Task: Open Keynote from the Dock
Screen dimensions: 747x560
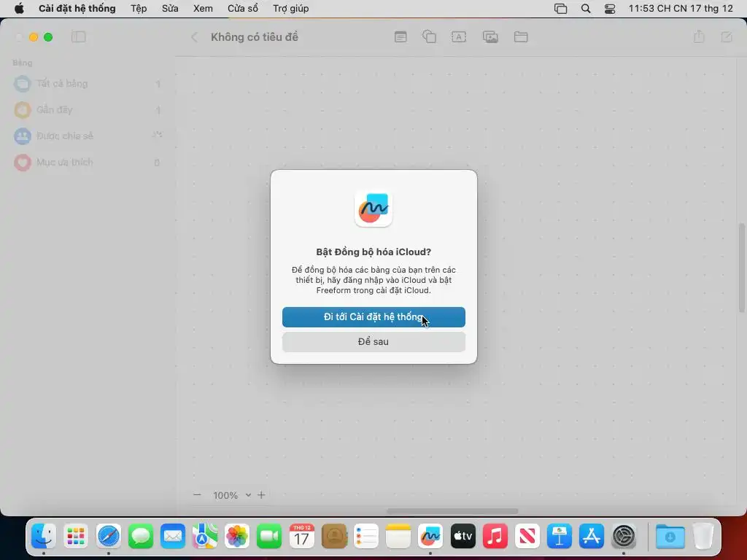Action: click(x=560, y=536)
